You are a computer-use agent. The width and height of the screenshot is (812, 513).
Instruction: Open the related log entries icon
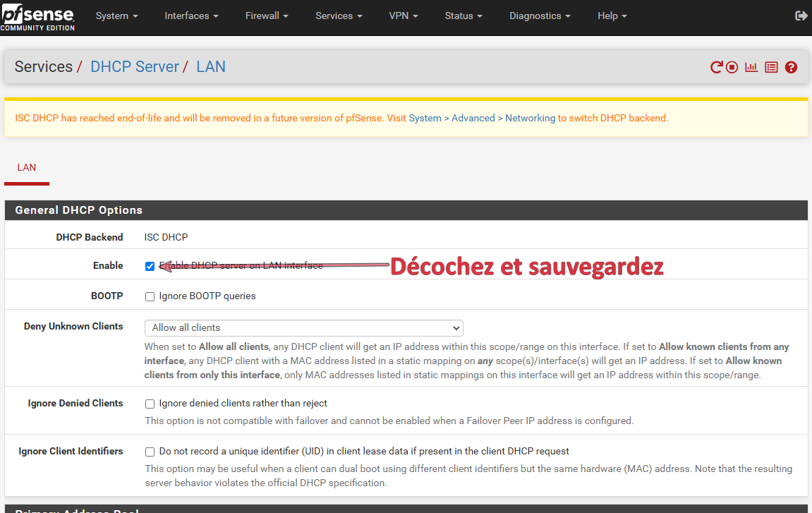(771, 67)
